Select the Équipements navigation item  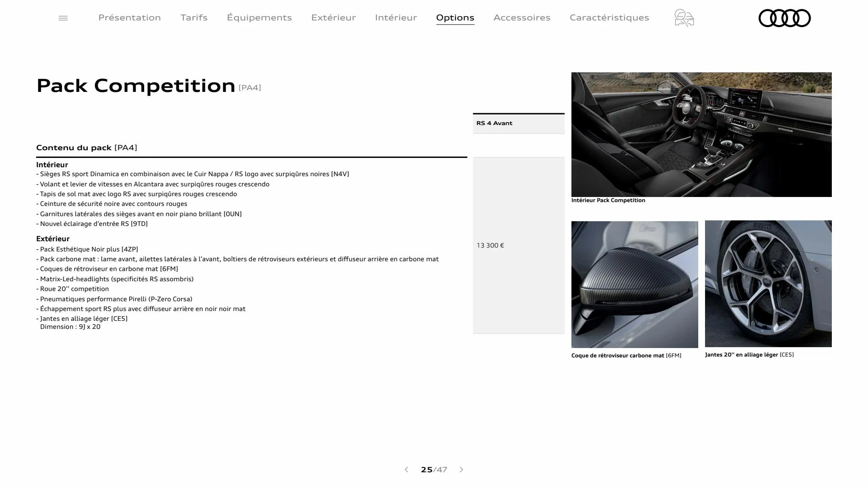(259, 17)
